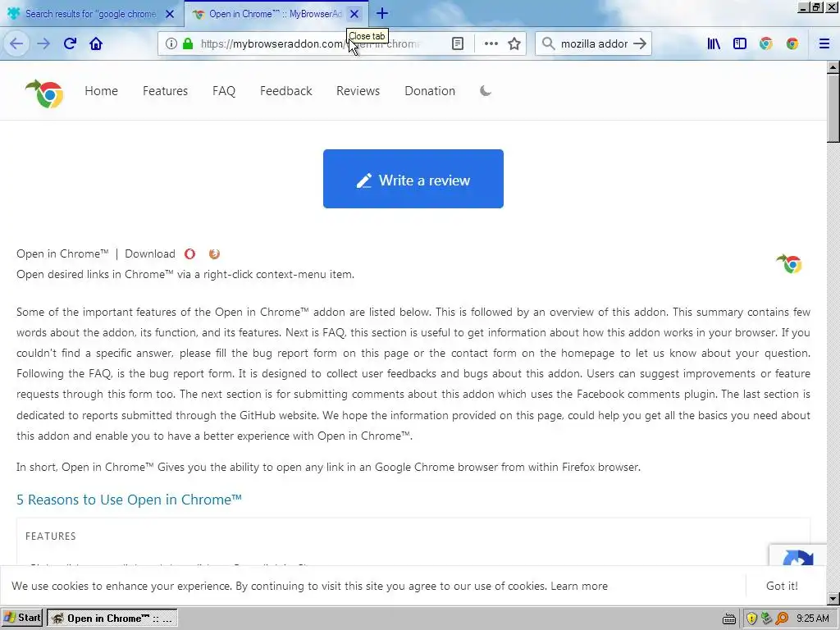Screen dimensions: 840x630
Task: Click the search magnifier icon
Action: pos(548,43)
